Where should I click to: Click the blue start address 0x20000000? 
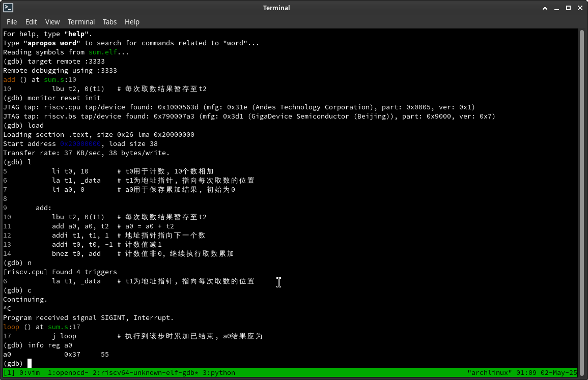[80, 144]
